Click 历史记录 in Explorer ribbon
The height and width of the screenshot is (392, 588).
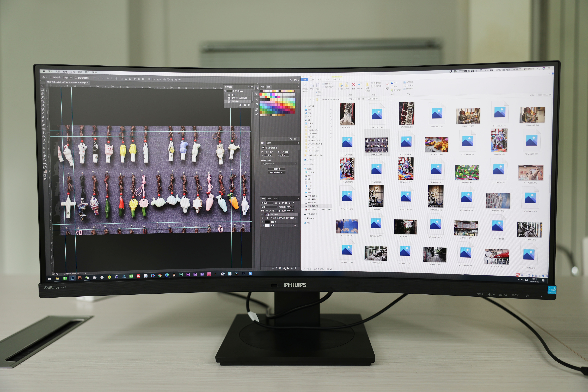tap(396, 90)
